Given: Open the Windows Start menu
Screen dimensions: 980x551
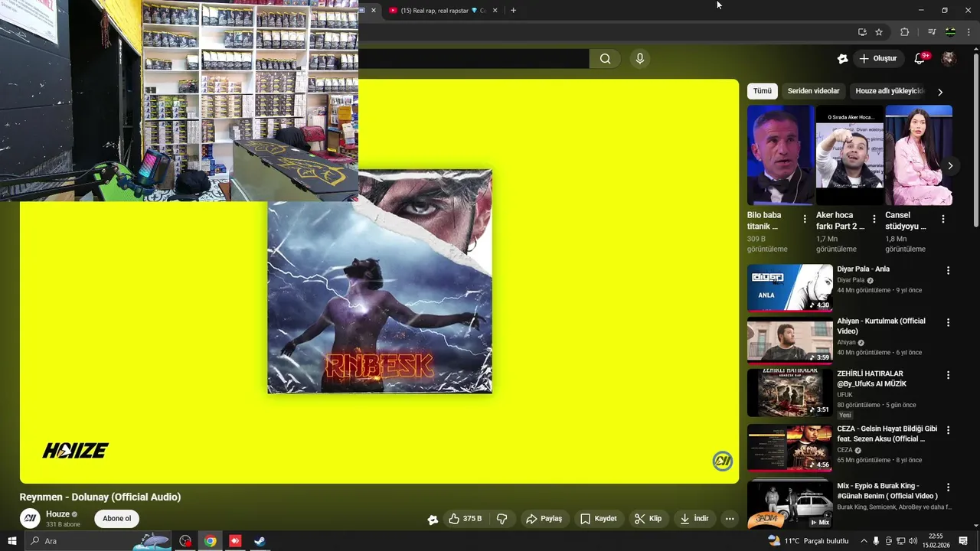Looking at the screenshot, I should pos(12,541).
